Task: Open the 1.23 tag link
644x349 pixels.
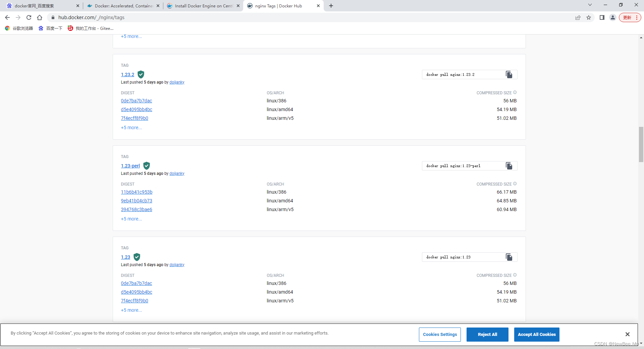Action: 125,257
